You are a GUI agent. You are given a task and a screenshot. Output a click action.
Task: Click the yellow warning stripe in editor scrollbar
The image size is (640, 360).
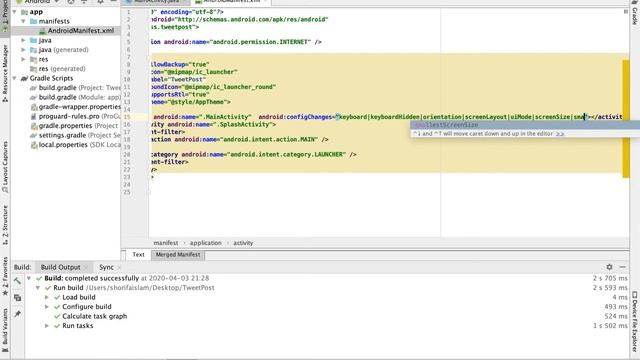(626, 119)
